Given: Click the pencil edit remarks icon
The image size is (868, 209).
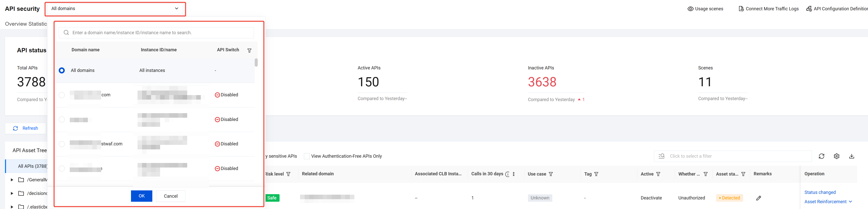Looking at the screenshot, I should 759,198.
